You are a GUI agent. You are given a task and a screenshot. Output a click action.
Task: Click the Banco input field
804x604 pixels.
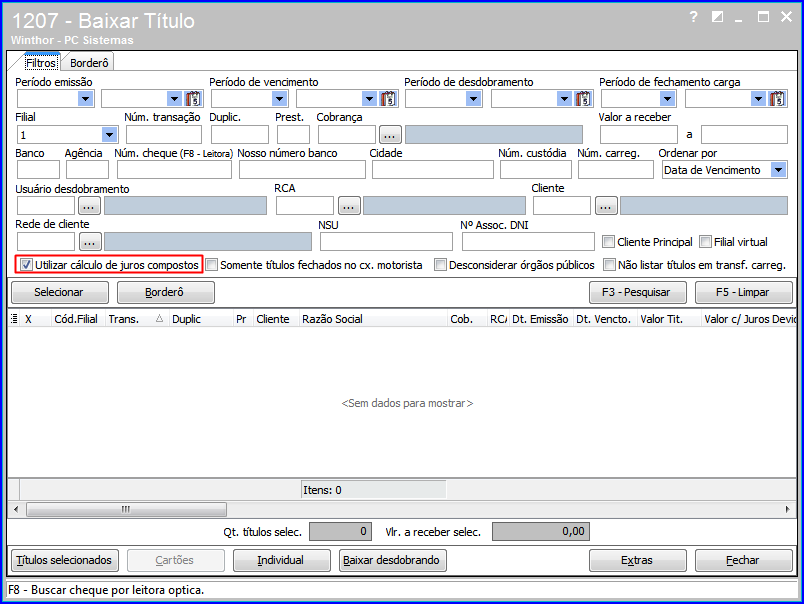pyautogui.click(x=38, y=170)
